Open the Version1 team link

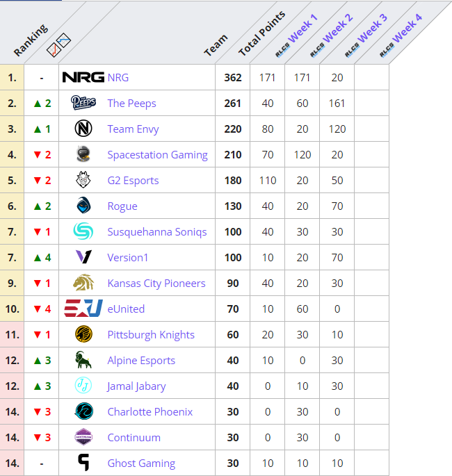click(x=127, y=257)
